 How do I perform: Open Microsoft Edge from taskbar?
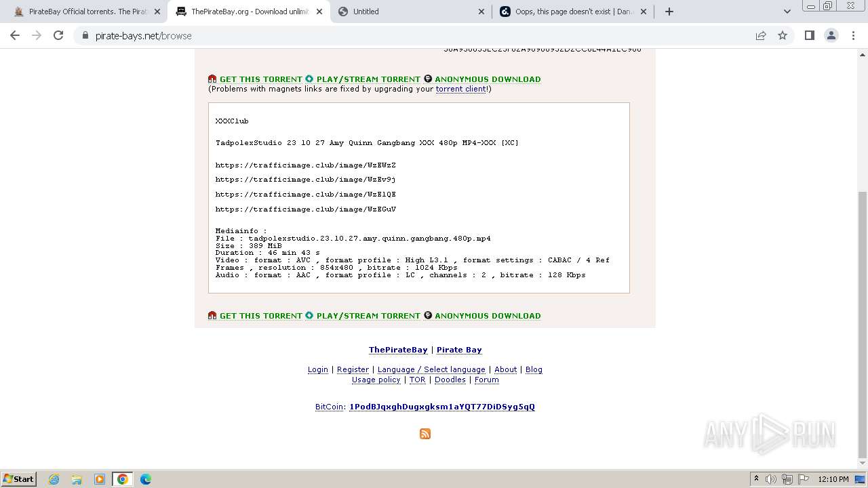[146, 479]
